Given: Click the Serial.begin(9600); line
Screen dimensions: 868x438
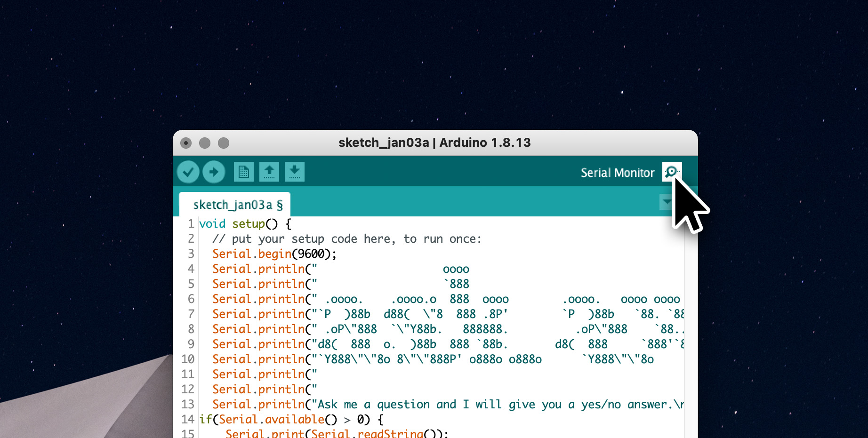Looking at the screenshot, I should coord(274,254).
